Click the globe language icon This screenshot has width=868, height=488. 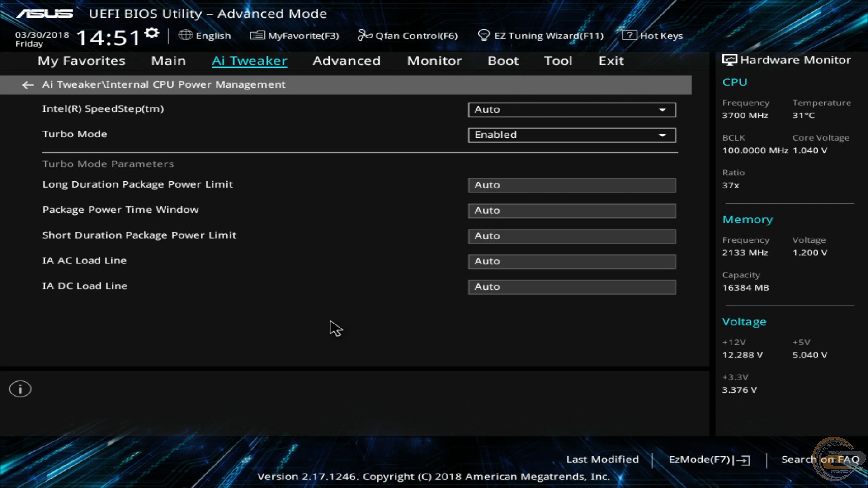point(185,35)
